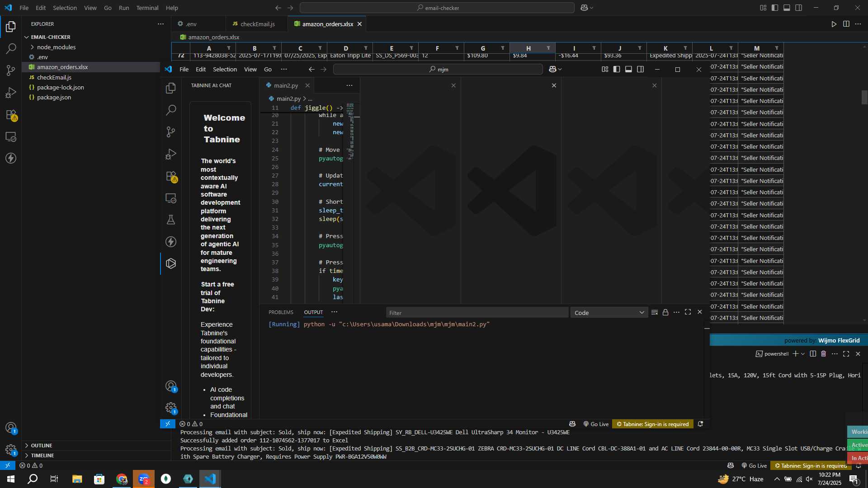Open Chrome from the Windows taskbar
Viewport: 868px width, 488px height.
(122, 479)
